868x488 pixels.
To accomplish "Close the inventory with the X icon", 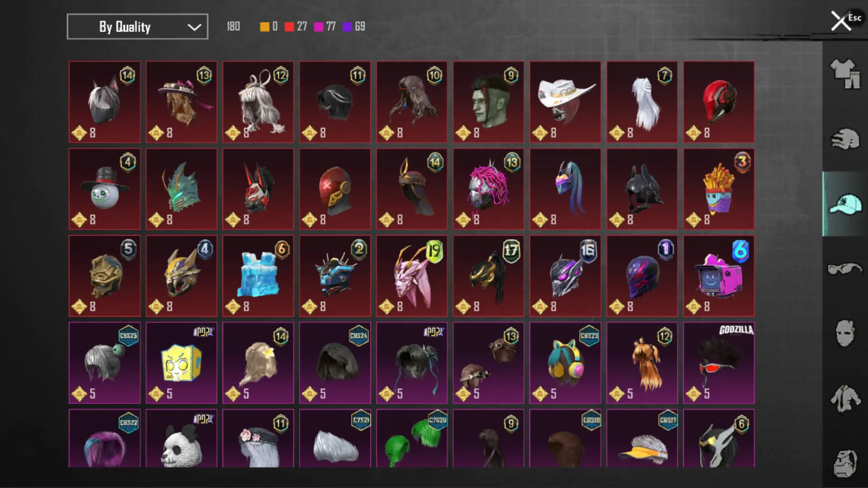I will pyautogui.click(x=841, y=21).
